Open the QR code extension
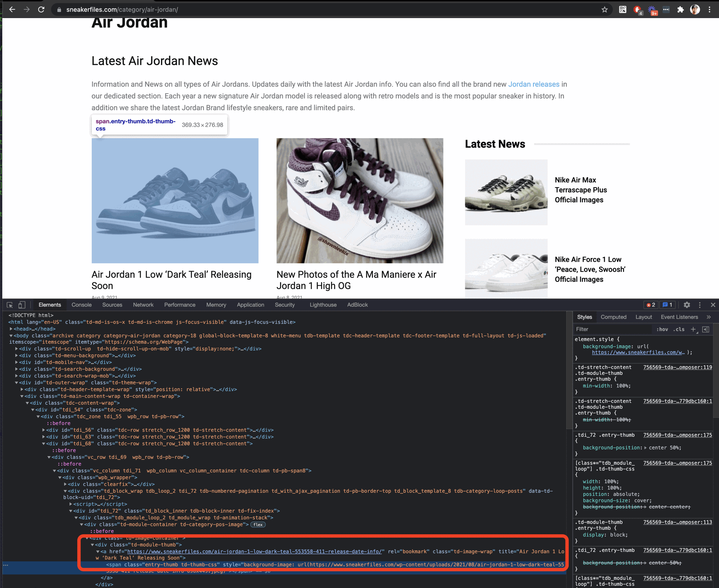The height and width of the screenshot is (588, 719). click(x=623, y=10)
